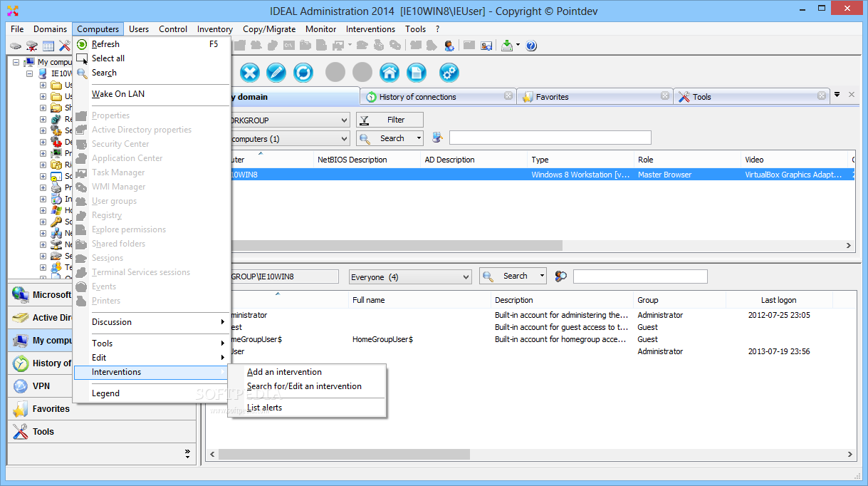The height and width of the screenshot is (486, 868).
Task: Click the blue home round icon
Action: click(x=389, y=72)
